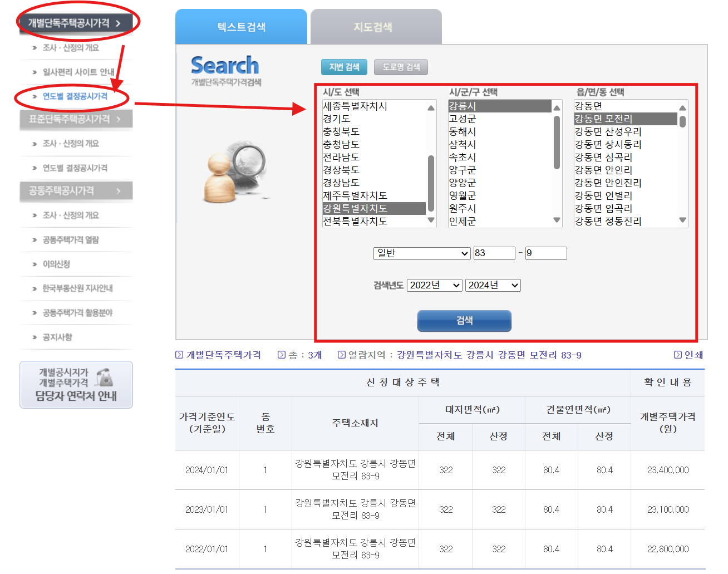Select the 지번 검색 tab button

(x=344, y=67)
